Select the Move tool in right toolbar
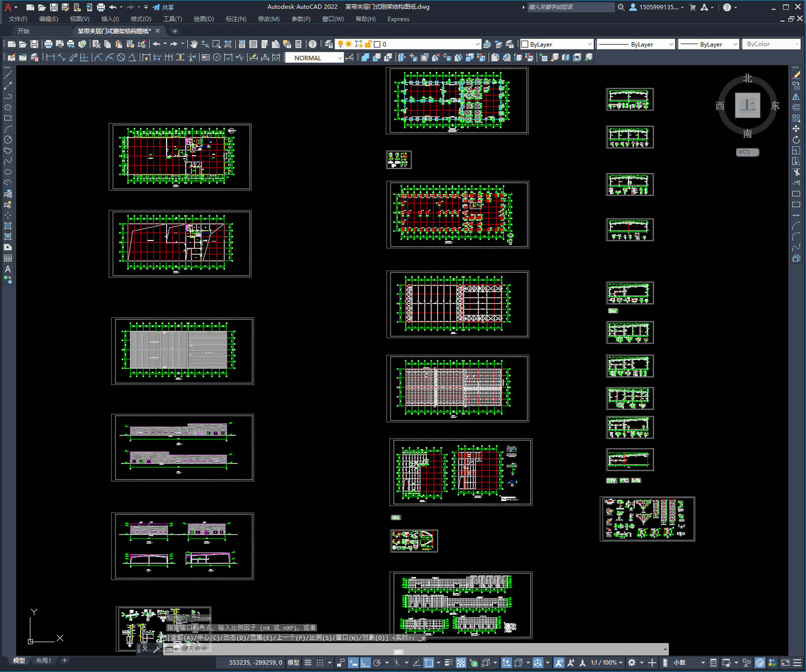 coord(796,129)
